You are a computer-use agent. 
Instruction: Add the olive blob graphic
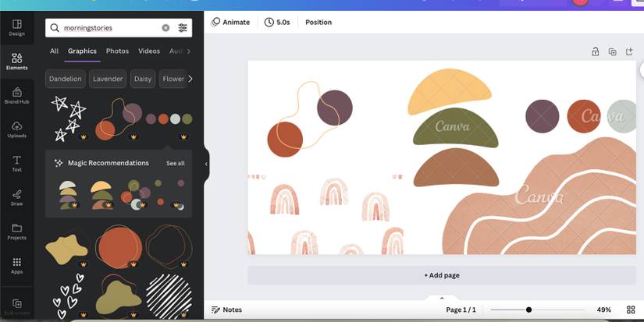[117, 298]
